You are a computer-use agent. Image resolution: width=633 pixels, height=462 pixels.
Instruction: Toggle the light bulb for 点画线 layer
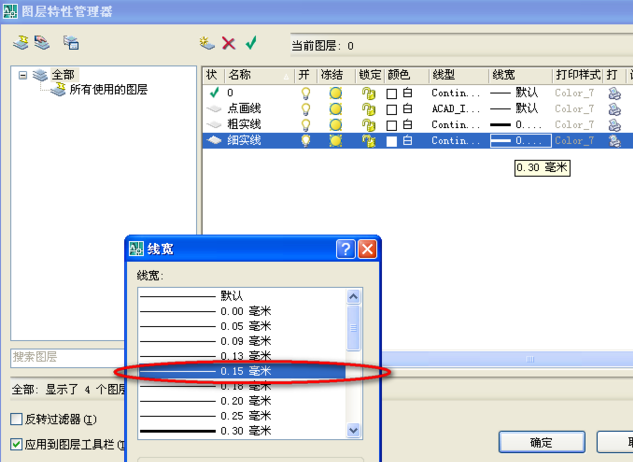[x=306, y=109]
